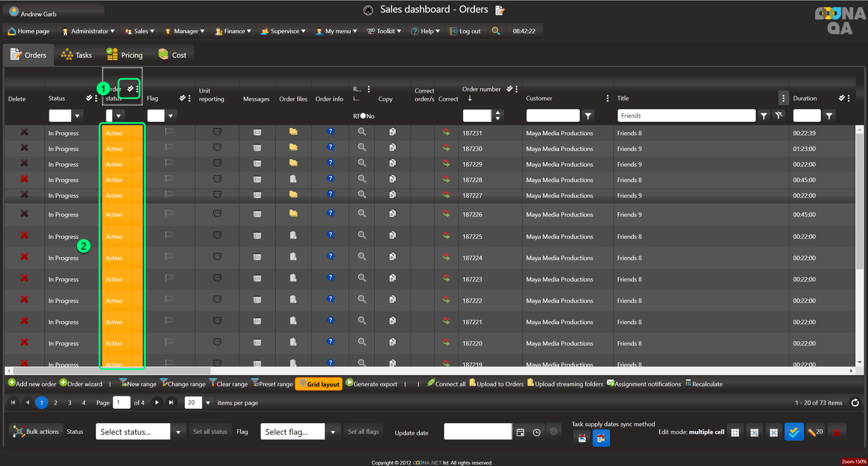Delete order 187228 using its red X

coord(24,180)
